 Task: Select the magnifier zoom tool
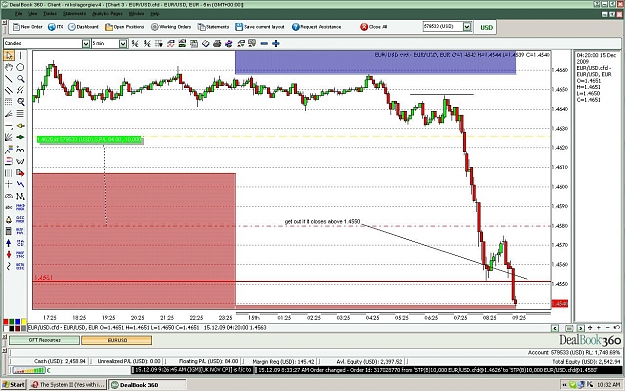[20, 79]
